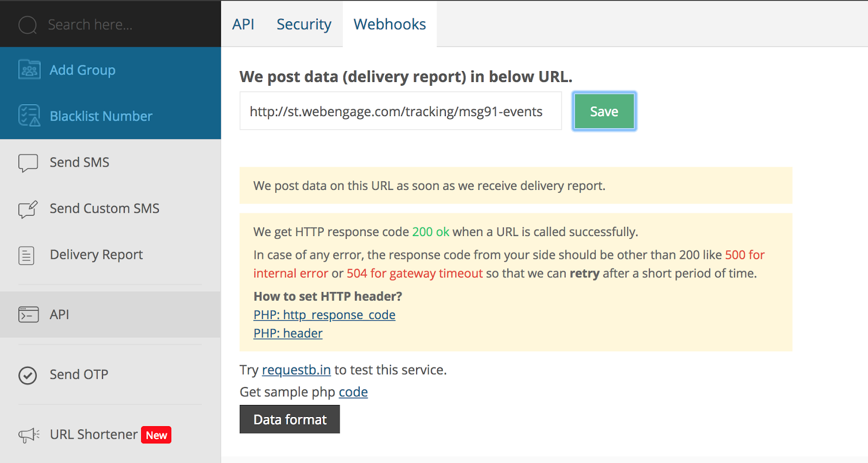Click the Add Group people icon
The image size is (868, 463).
[29, 70]
